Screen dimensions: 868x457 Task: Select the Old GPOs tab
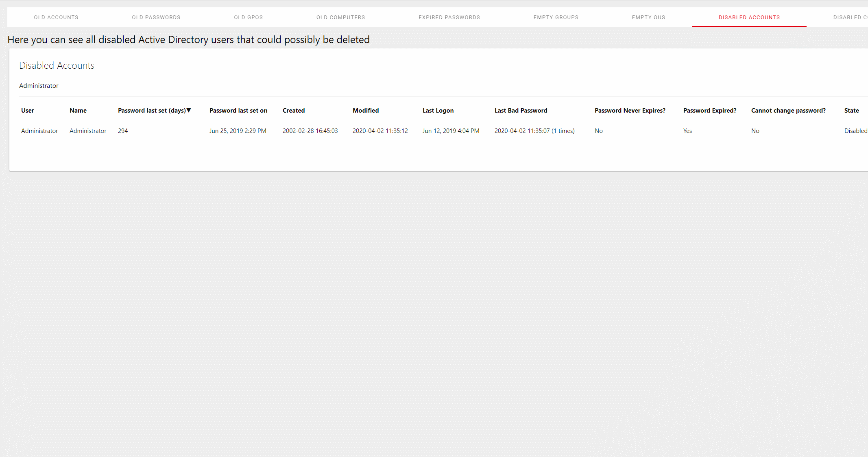(249, 17)
